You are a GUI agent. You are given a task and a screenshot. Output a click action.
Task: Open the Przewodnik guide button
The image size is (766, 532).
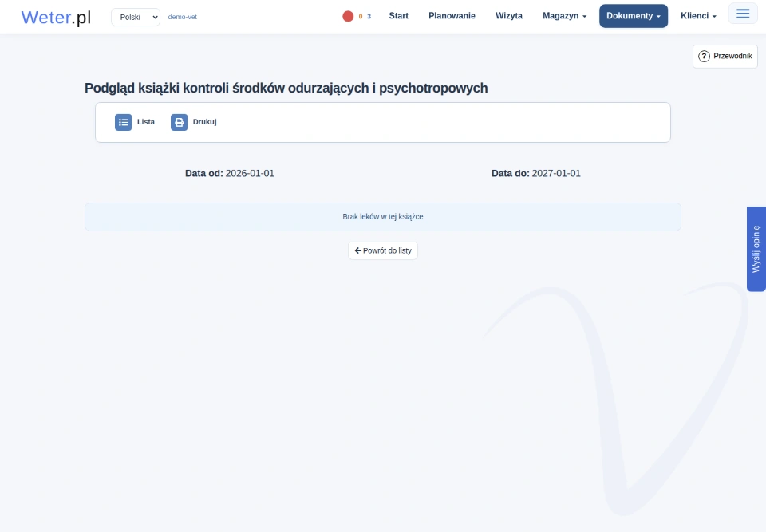725,56
